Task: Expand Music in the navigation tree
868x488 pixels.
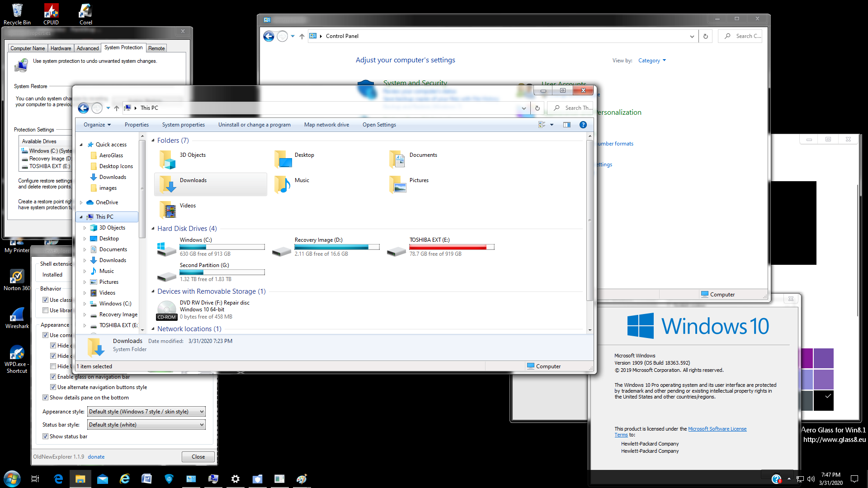Action: pos(85,271)
